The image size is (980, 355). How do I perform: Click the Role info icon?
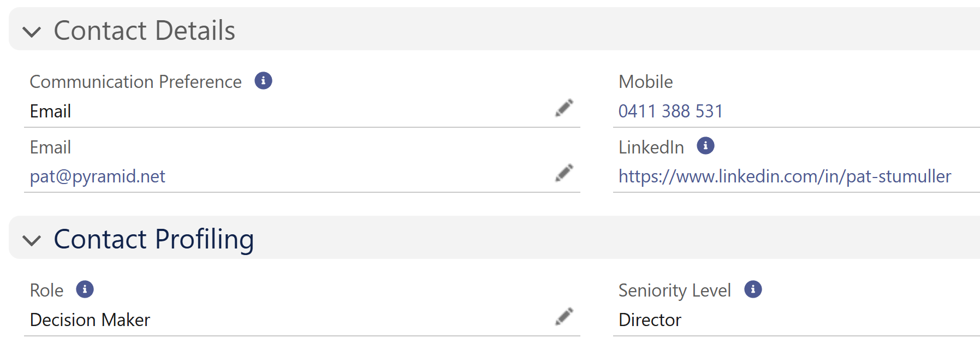pos(85,289)
